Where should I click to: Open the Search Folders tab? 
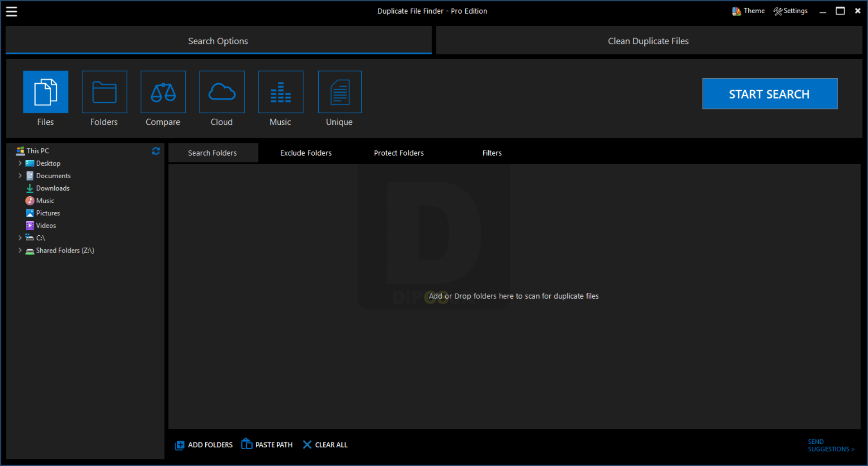click(x=213, y=153)
